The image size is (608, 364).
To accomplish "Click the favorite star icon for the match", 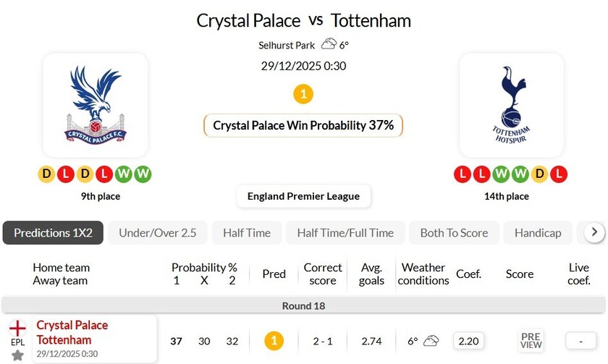I will [17, 355].
